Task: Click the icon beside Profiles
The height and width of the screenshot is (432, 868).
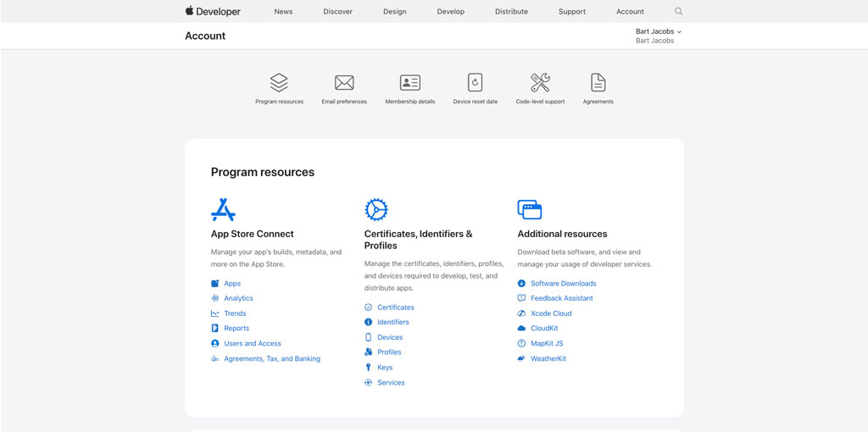Action: coord(368,352)
